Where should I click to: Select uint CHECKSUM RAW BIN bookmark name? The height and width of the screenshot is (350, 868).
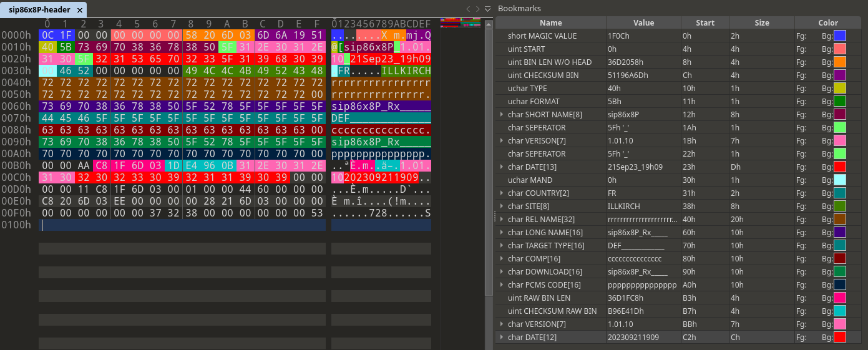[552, 311]
